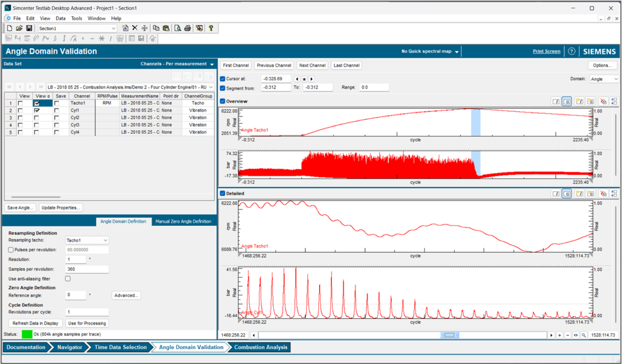Uncheck View alpha for the Cyl1 row
The image size is (622, 364).
point(37,110)
